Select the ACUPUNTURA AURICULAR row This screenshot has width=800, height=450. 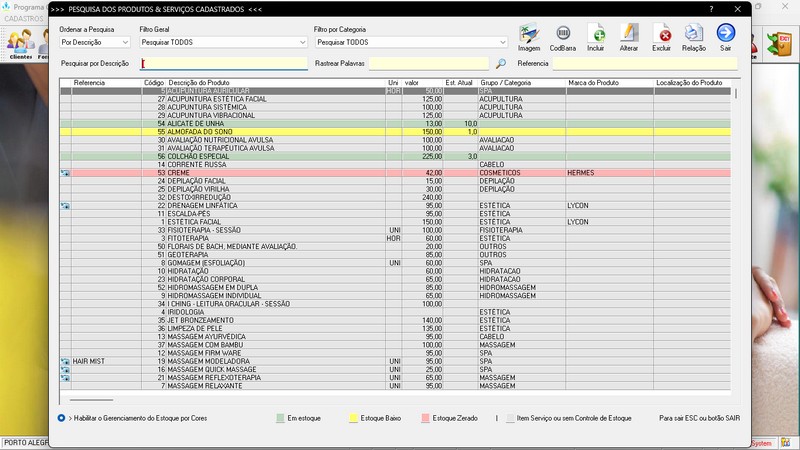click(395, 91)
